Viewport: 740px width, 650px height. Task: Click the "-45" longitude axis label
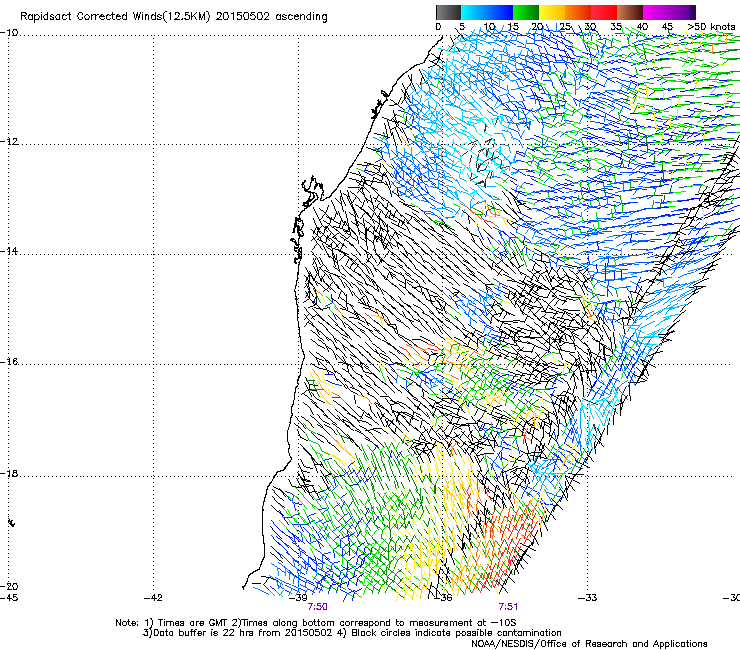click(9, 598)
